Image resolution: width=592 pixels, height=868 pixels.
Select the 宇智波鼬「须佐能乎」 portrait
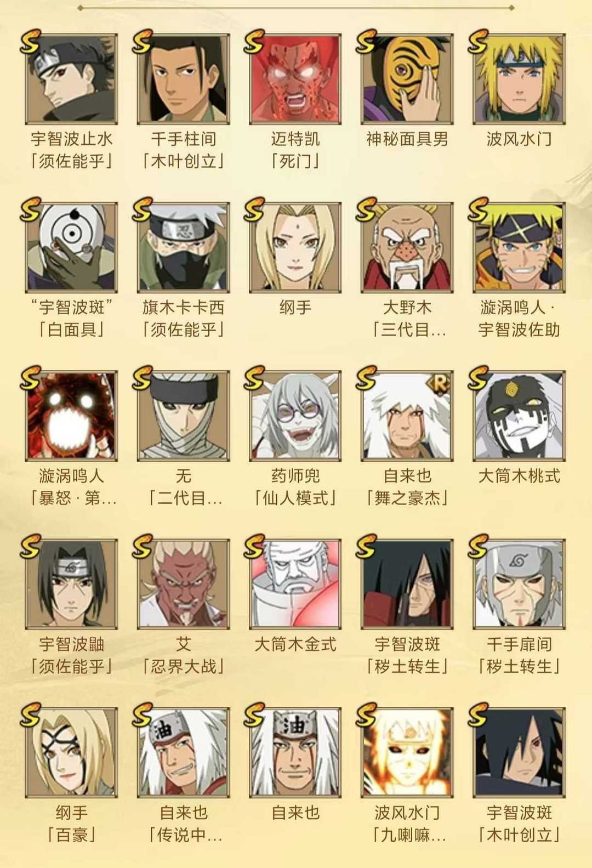click(71, 584)
